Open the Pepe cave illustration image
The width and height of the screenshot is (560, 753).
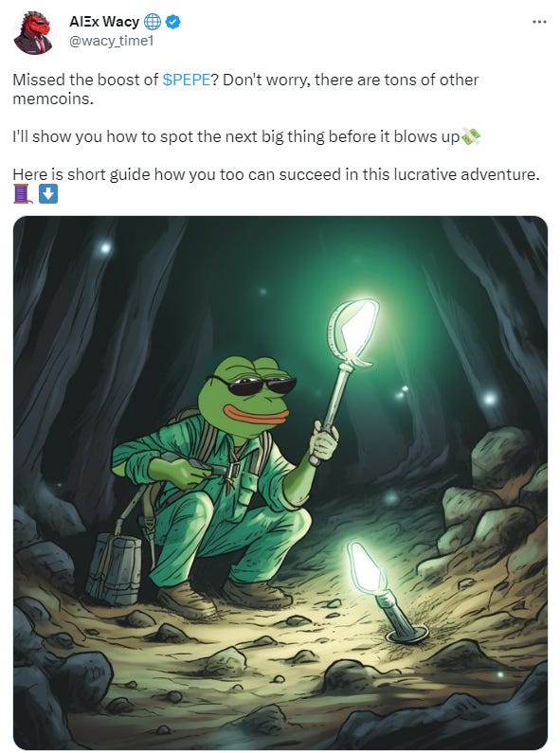280,482
